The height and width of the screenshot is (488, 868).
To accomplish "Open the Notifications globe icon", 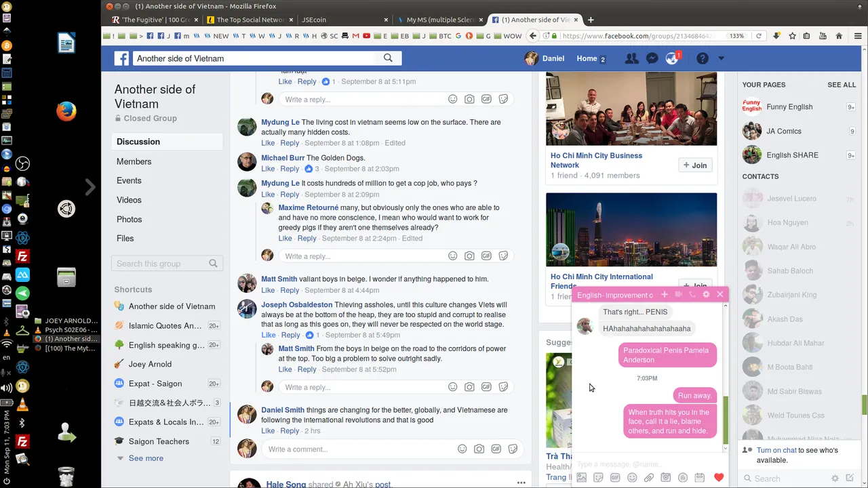I will point(672,58).
